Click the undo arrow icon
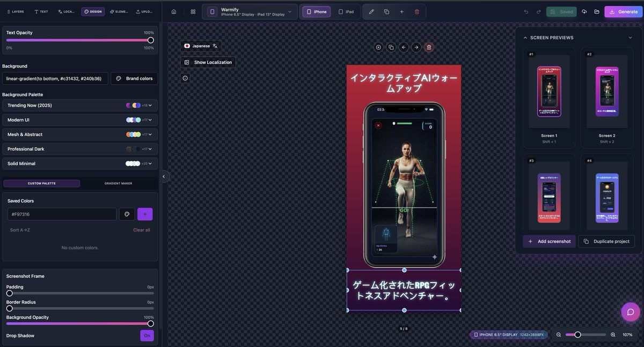Viewport: 644px width, 347px height. point(526,12)
